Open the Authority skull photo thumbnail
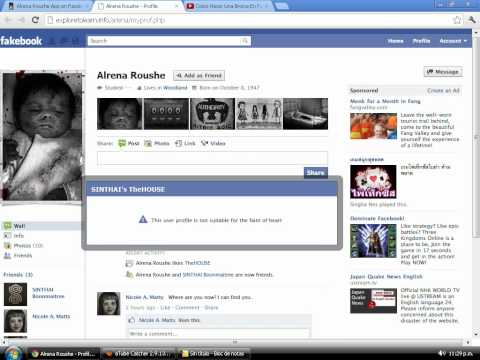This screenshot has height=360, width=480. tap(212, 114)
